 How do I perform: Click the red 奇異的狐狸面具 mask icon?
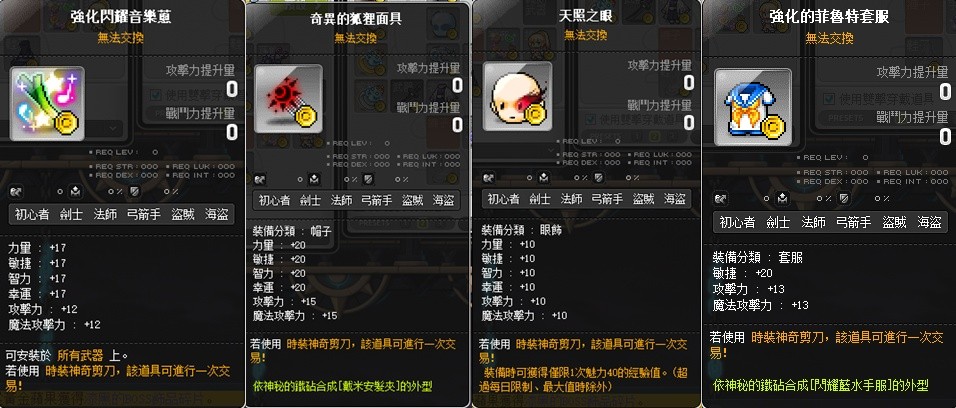(288, 98)
